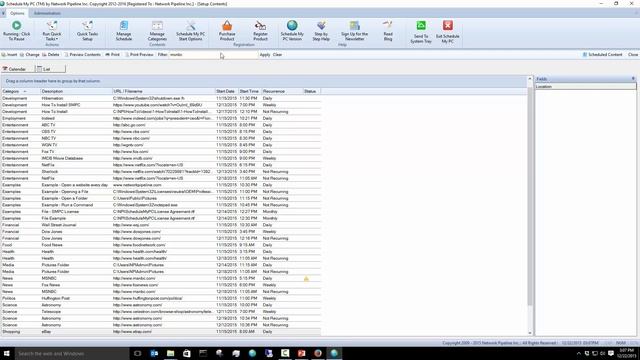Click into the Filter text box
Viewport: 640px width, 360px height.
click(x=213, y=54)
